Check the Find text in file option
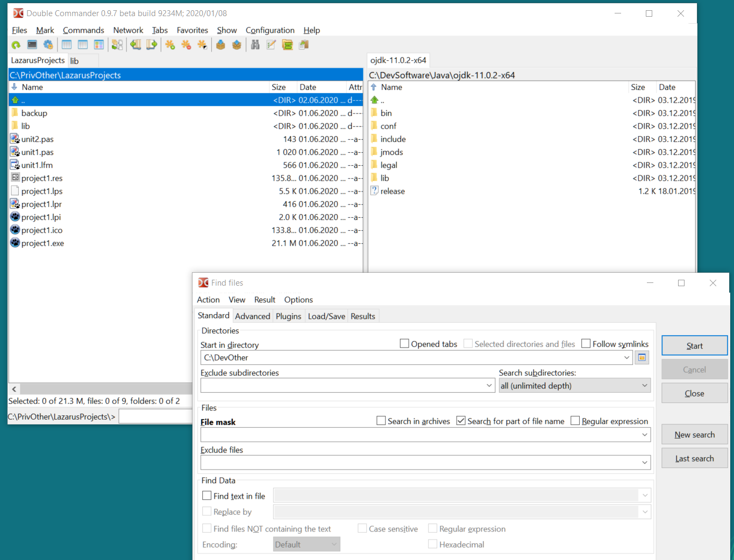The width and height of the screenshot is (734, 560). pos(206,496)
